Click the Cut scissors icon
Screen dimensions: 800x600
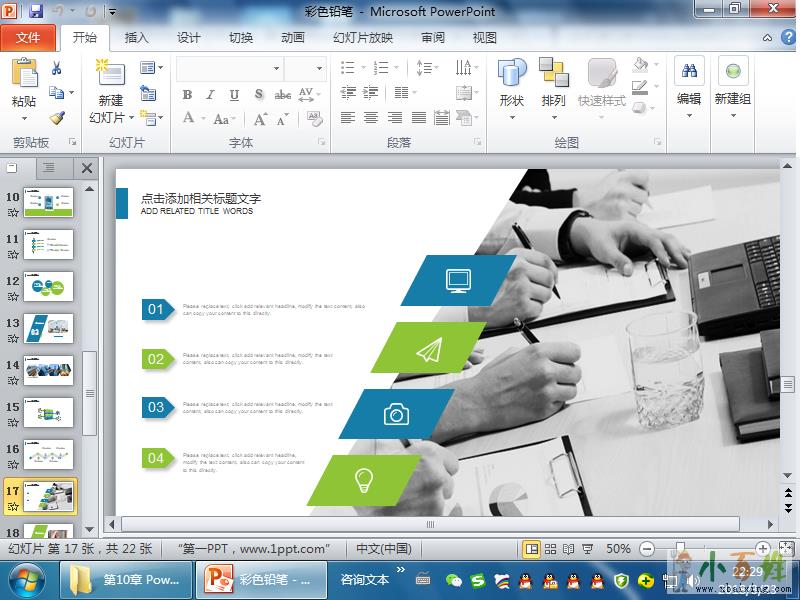[x=57, y=68]
